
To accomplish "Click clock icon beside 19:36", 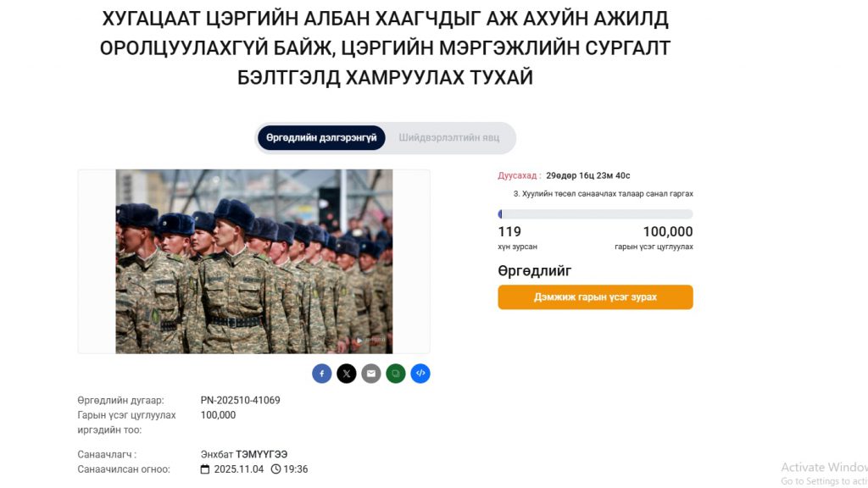I will 275,469.
